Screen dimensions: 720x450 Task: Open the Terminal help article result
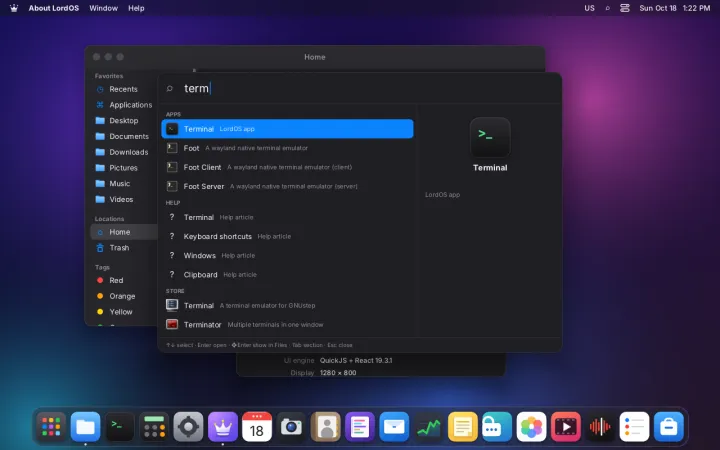(x=287, y=217)
